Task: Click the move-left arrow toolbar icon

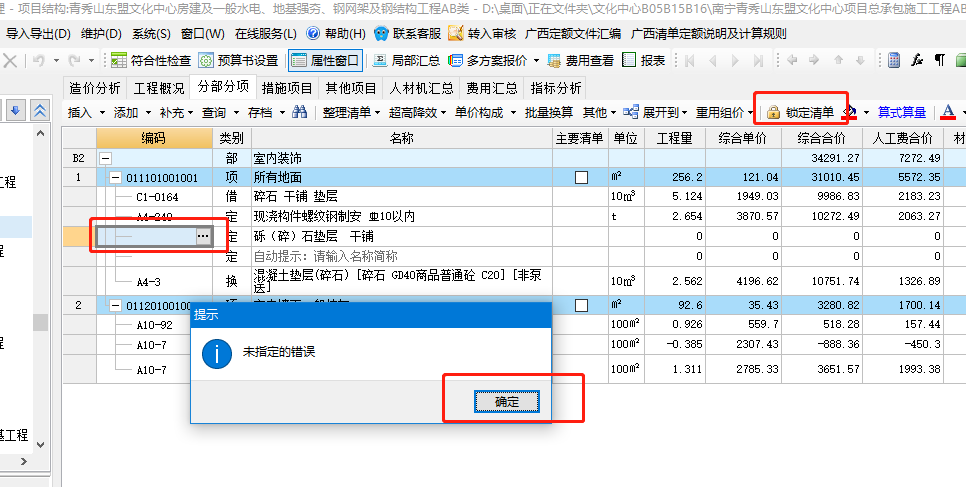Action: click(792, 60)
